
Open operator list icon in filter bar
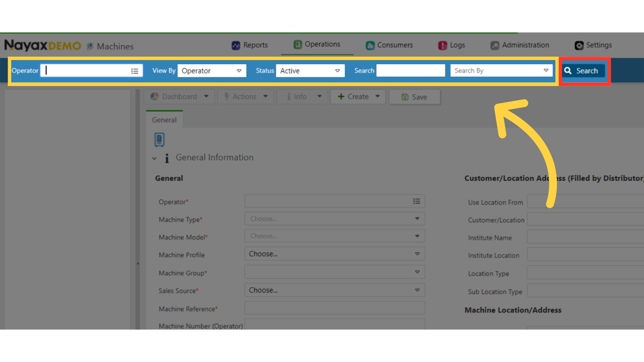pyautogui.click(x=135, y=71)
